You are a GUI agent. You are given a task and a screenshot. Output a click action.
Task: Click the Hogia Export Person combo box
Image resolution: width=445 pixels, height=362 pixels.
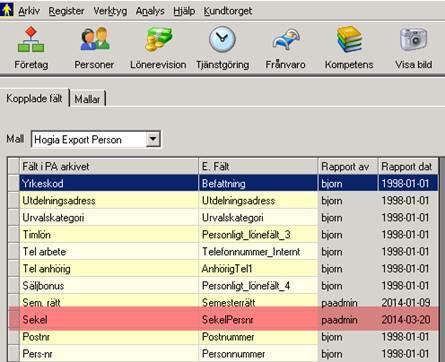click(x=96, y=139)
